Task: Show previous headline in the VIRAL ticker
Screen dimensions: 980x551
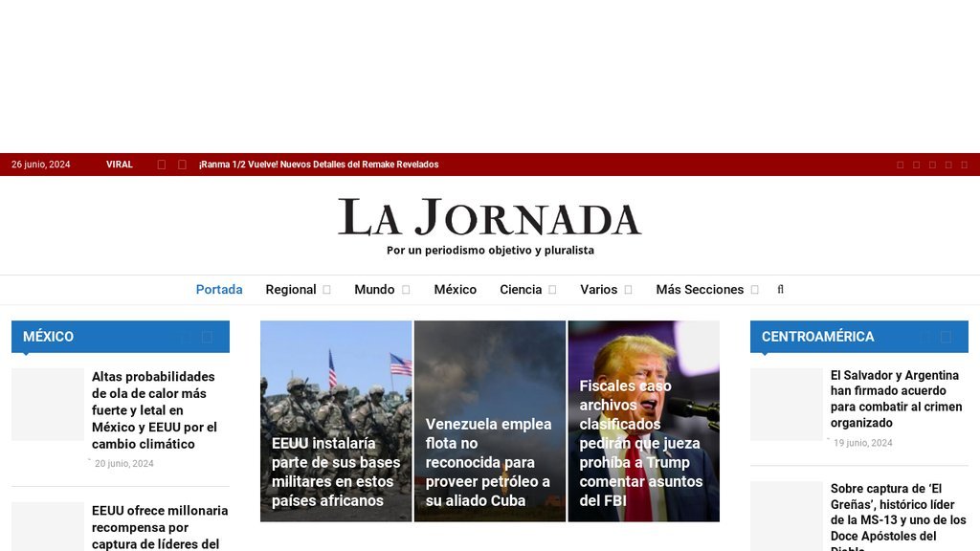Action: point(161,165)
